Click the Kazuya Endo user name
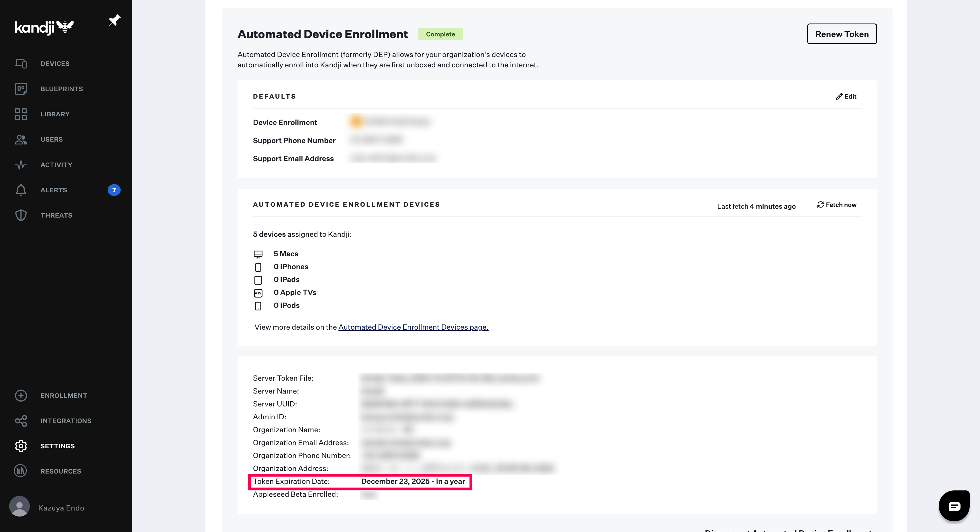Image resolution: width=980 pixels, height=532 pixels. [x=61, y=508]
